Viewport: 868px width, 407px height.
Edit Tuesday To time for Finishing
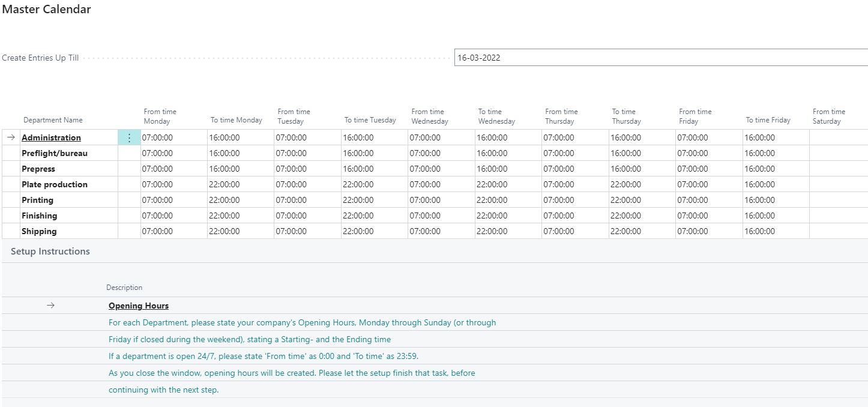click(373, 215)
